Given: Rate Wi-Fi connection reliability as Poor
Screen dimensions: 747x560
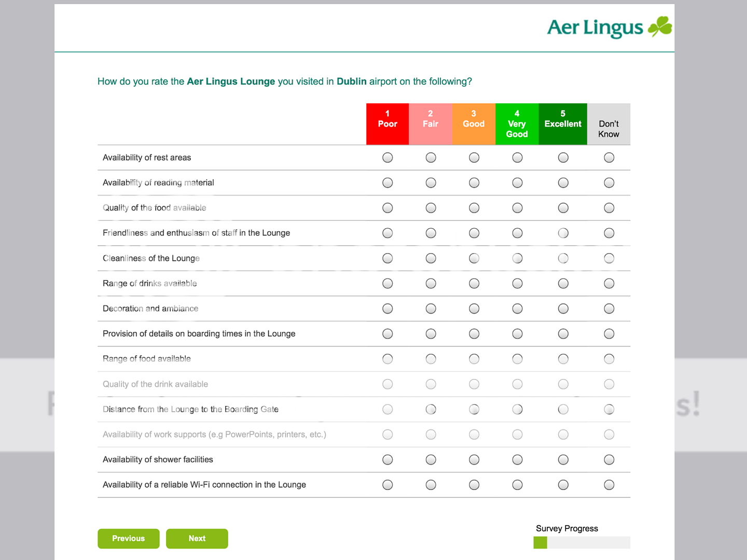Looking at the screenshot, I should (x=388, y=484).
